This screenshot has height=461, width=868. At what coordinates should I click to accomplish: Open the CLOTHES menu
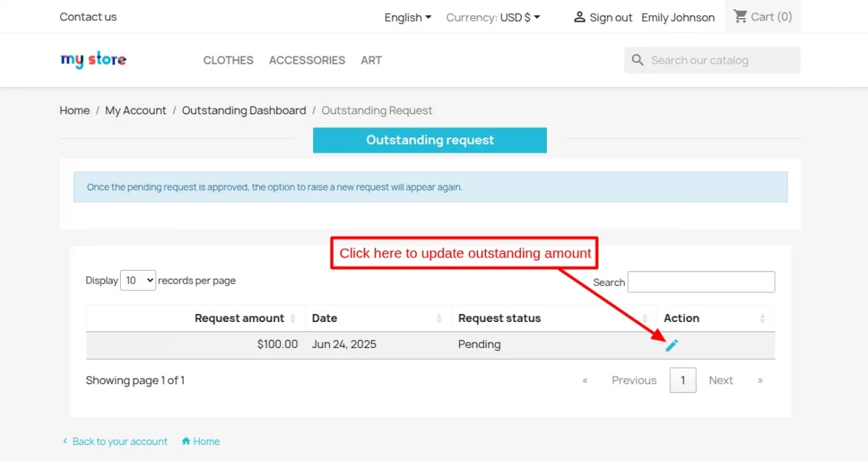tap(228, 60)
